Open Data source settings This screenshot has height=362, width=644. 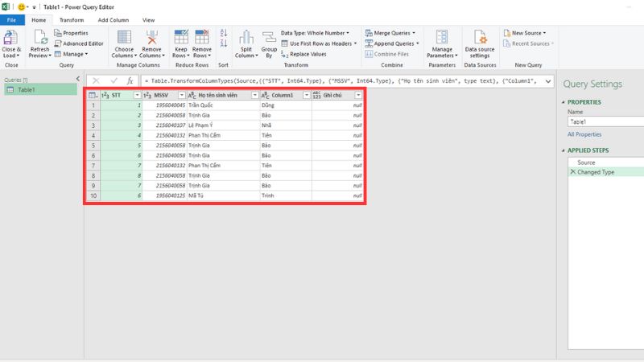(480, 39)
